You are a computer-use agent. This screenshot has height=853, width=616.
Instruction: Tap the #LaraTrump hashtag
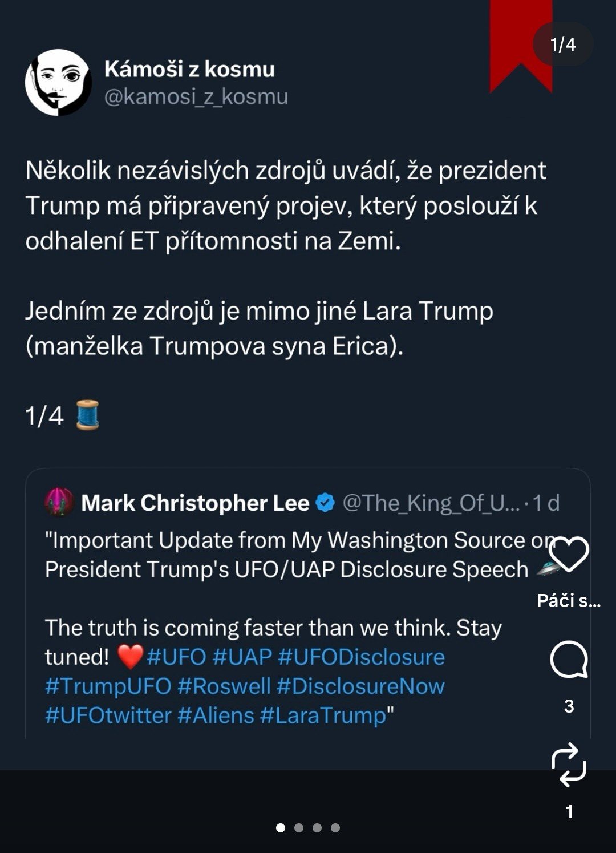pyautogui.click(x=323, y=715)
